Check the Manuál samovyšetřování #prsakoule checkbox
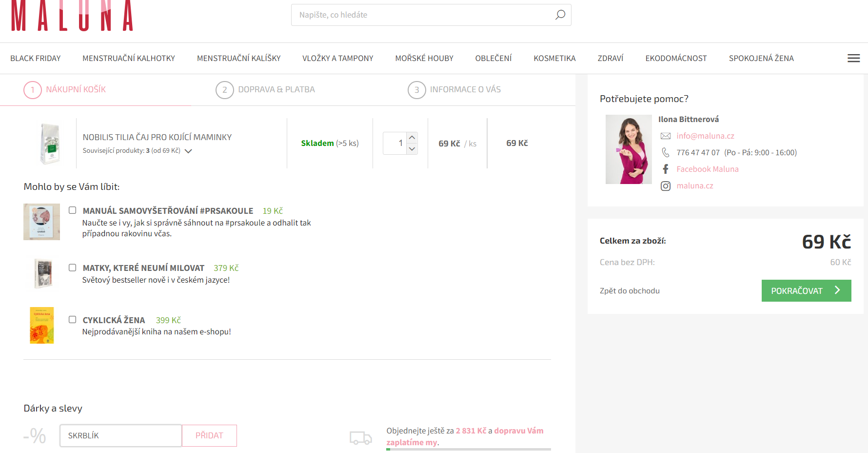Image resolution: width=868 pixels, height=453 pixels. tap(72, 210)
